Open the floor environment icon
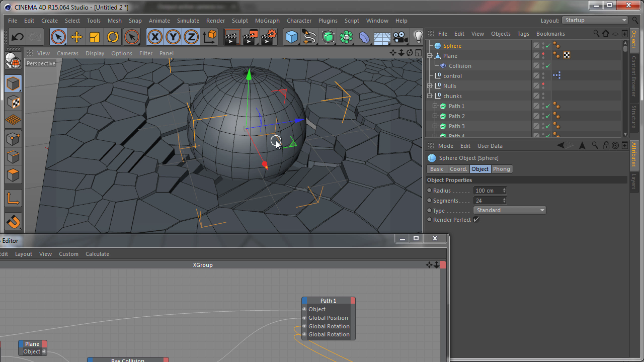644x362 pixels. pos(382,37)
